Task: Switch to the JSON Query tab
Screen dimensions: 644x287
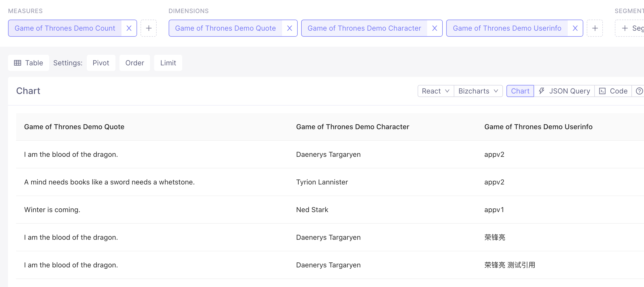Action: pos(564,91)
